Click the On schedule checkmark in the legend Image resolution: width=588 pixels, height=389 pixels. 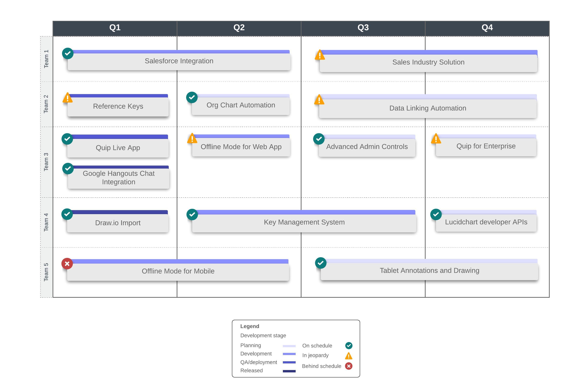coord(349,346)
